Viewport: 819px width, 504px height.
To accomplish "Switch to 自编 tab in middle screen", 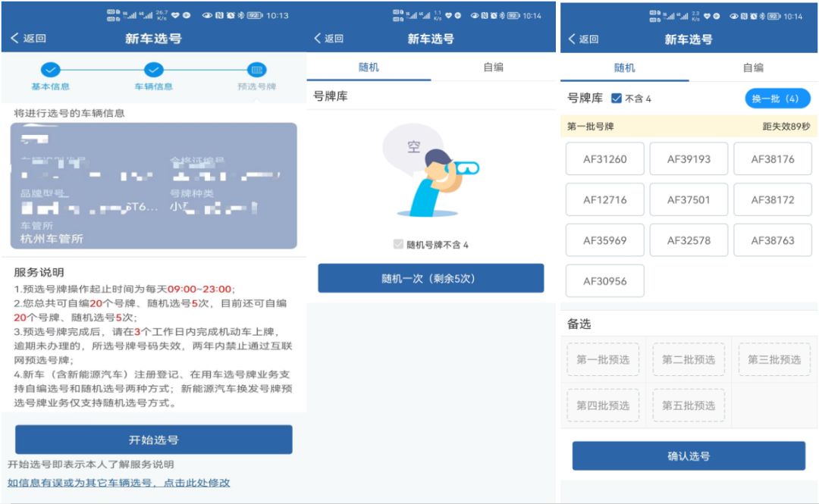I will tap(493, 67).
